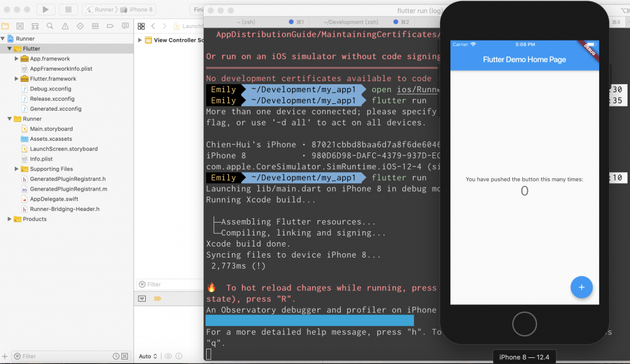Viewport: 630px width, 364px height.
Task: Toggle source-control status filter icon
Action: (x=125, y=357)
